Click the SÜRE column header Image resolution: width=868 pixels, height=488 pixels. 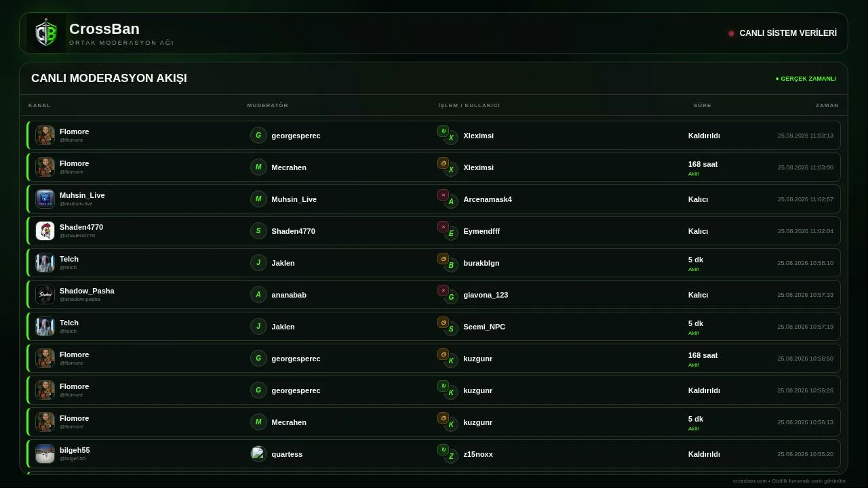tap(703, 105)
